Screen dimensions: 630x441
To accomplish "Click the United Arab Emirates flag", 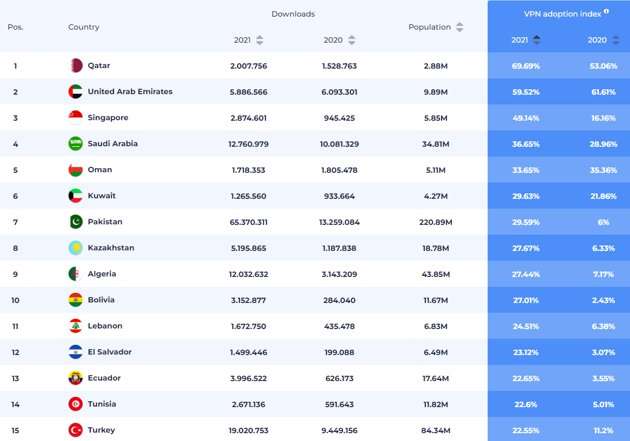I will [x=75, y=92].
